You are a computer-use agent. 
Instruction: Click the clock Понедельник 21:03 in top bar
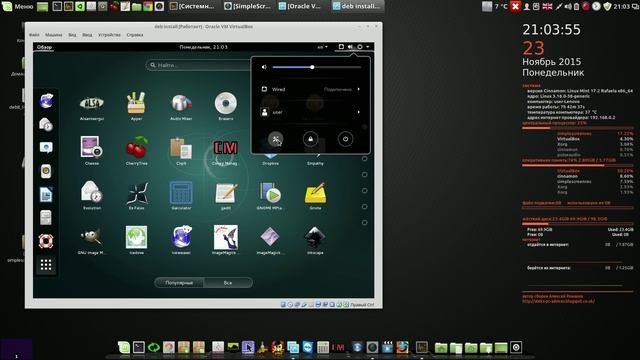click(x=204, y=47)
